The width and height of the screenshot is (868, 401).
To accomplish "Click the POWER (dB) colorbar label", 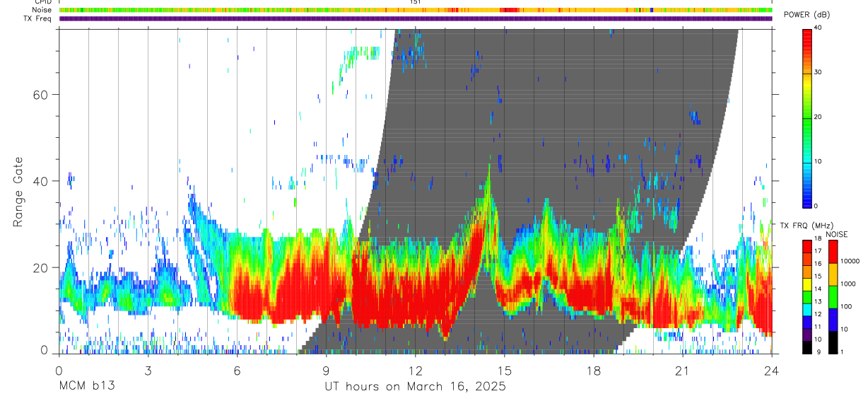I will click(x=807, y=15).
